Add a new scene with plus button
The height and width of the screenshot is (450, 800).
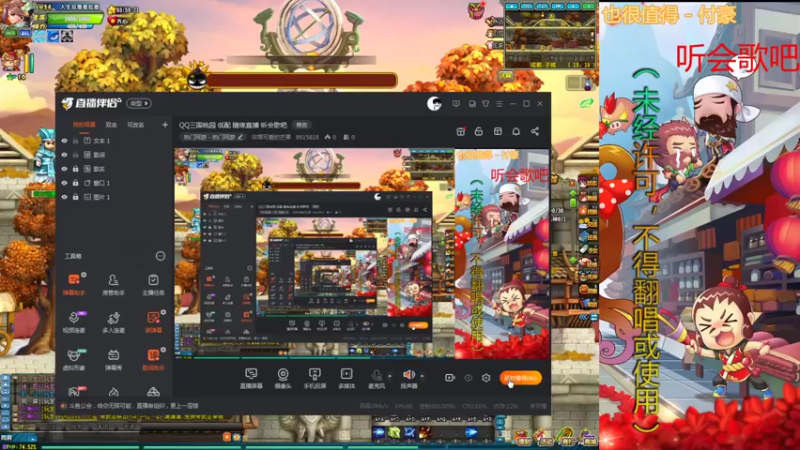pyautogui.click(x=165, y=124)
